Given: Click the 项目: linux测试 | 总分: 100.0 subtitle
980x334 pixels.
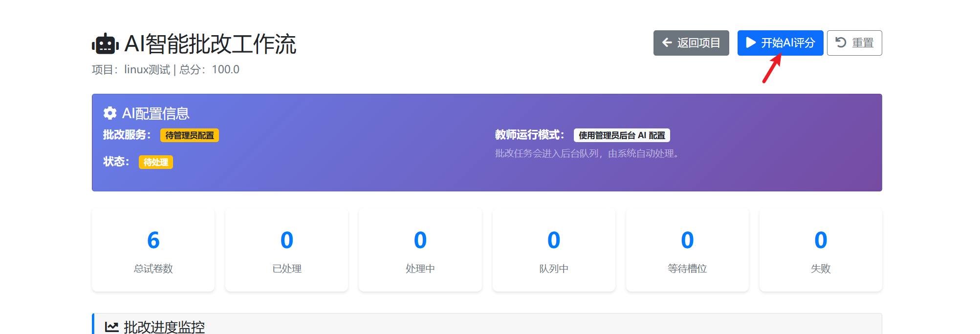Looking at the screenshot, I should pos(166,70).
